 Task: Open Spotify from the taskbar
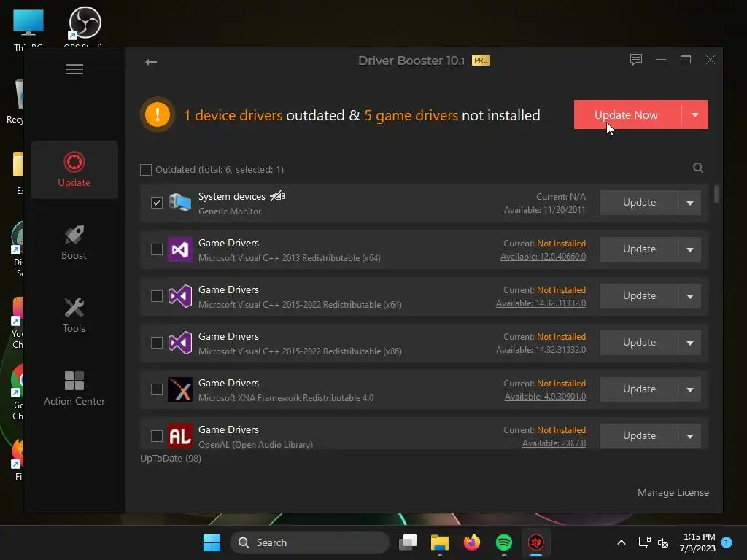coord(504,542)
